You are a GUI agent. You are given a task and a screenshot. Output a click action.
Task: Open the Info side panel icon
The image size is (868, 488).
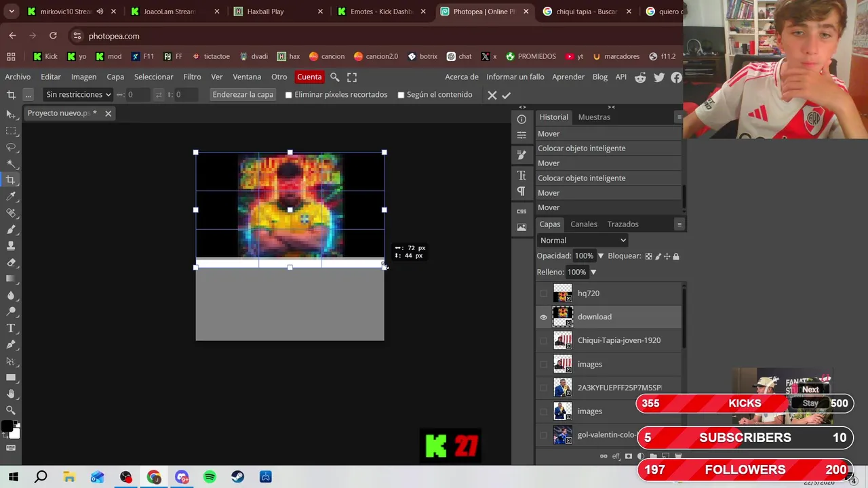[521, 119]
